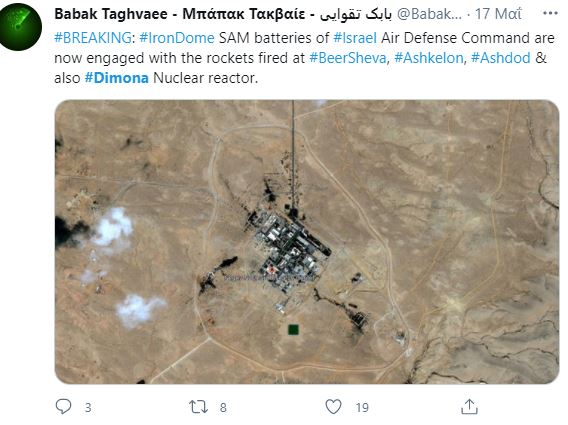Open the #BREAKING hashtag link
The image size is (568, 425).
93,38
